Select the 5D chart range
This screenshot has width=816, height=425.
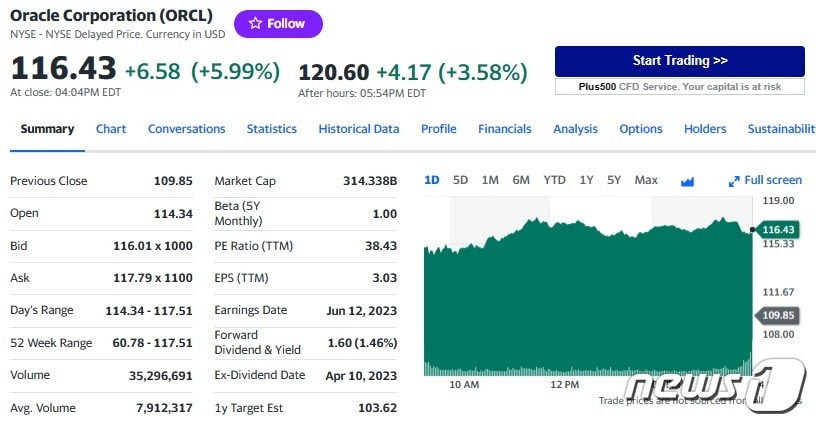tap(460, 180)
